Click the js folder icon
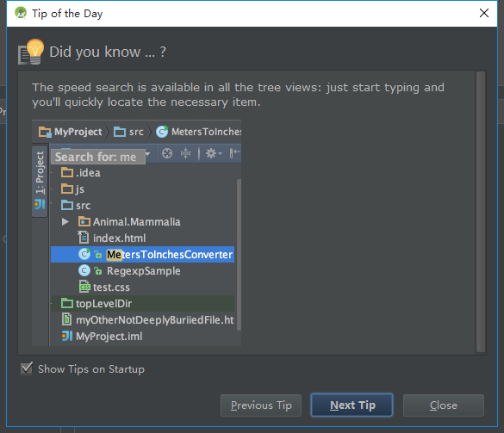Screen dimensions: 504x433 click(67, 189)
